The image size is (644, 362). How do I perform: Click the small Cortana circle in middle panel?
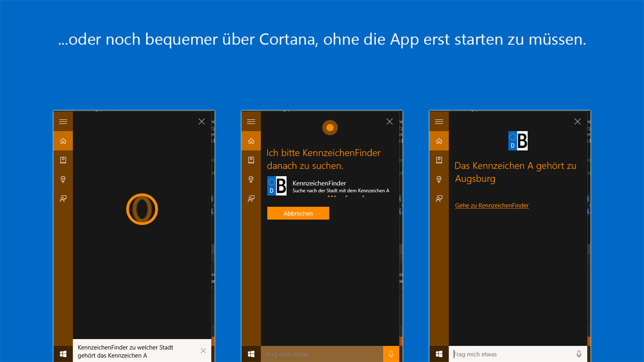click(330, 128)
